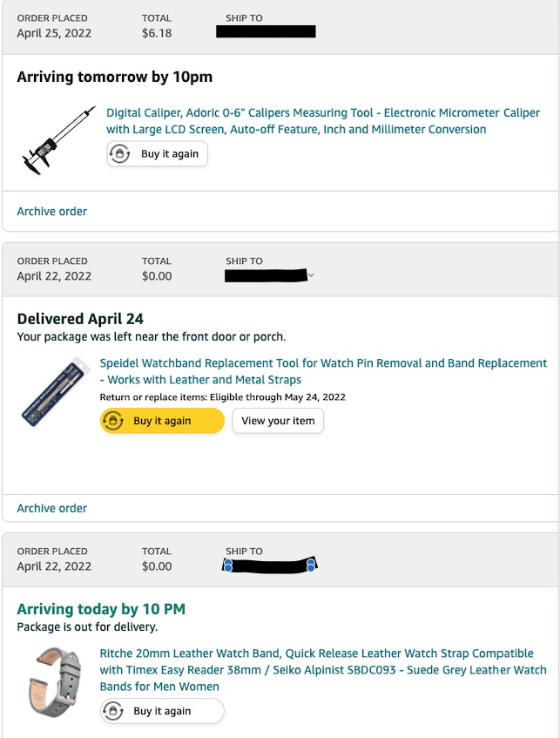
Task: Click the View your item button
Action: 278,421
